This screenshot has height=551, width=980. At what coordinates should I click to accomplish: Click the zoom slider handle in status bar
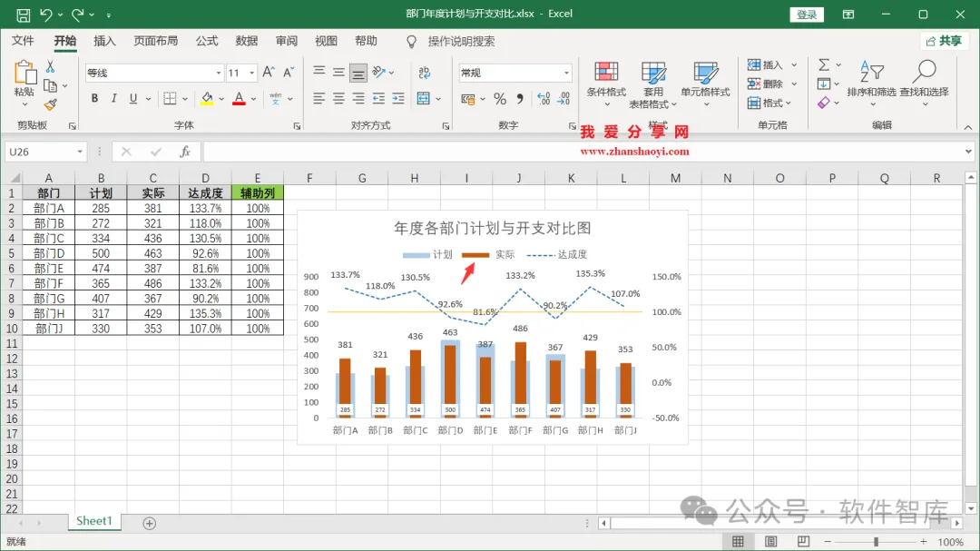tap(876, 542)
